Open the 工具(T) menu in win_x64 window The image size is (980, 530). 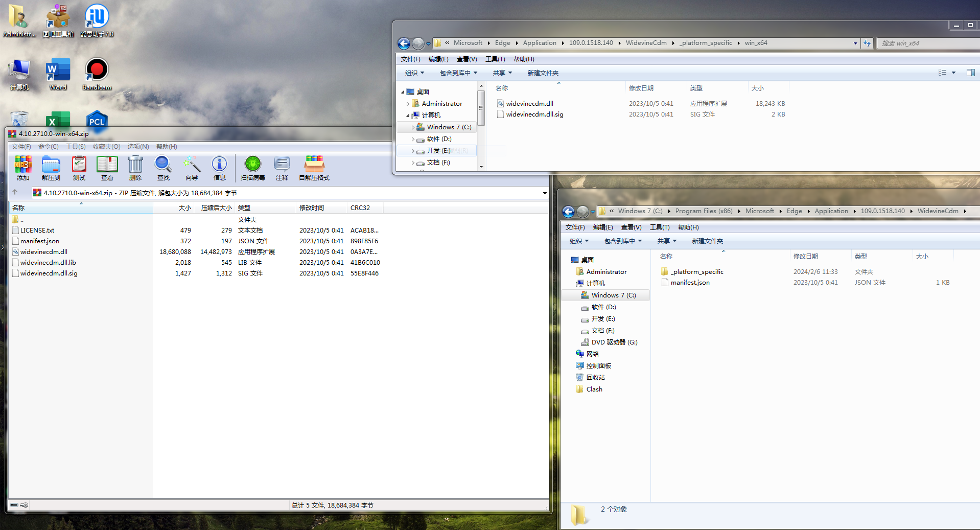[495, 59]
